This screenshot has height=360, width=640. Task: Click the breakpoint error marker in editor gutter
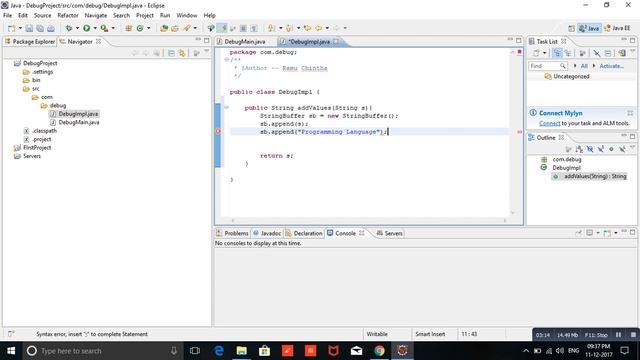click(x=218, y=131)
